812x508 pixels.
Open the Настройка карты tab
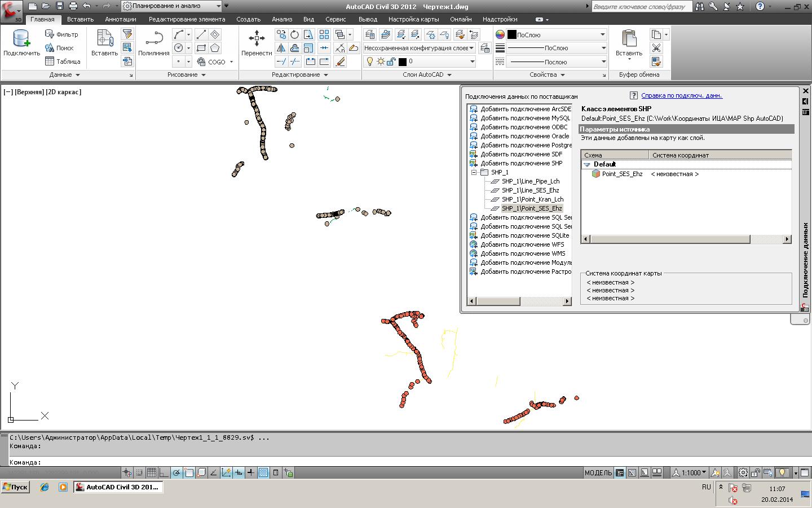point(414,19)
